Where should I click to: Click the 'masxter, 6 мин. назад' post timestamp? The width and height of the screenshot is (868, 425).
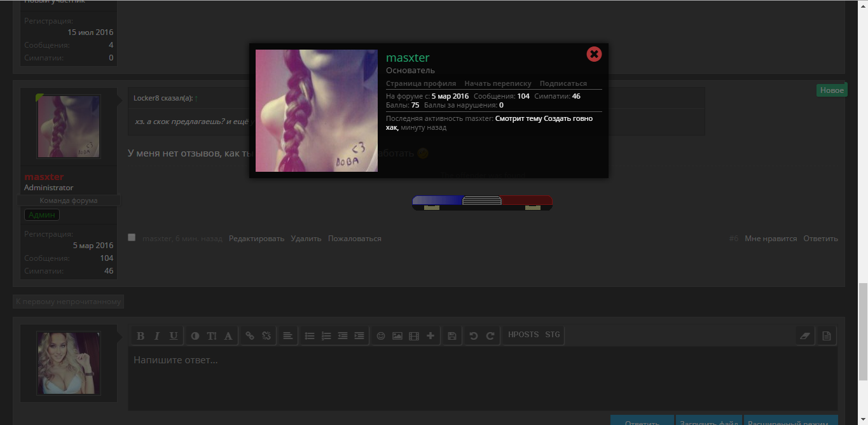point(183,239)
